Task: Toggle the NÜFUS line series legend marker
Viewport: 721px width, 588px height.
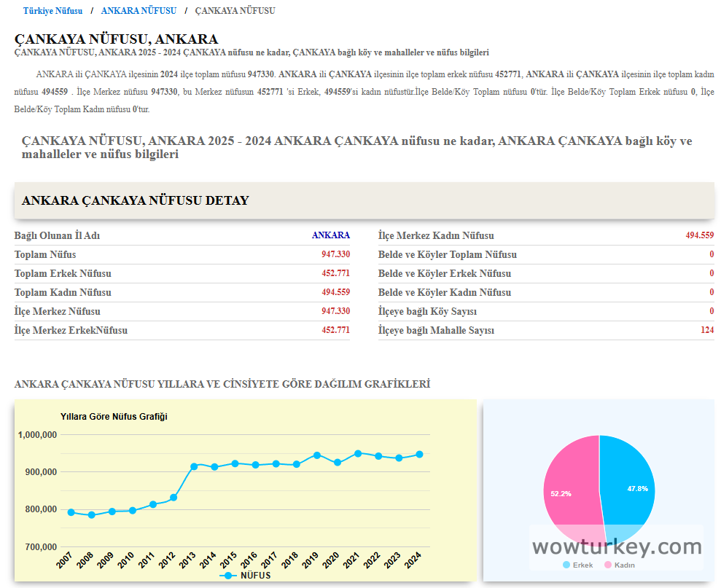Action: [230, 575]
